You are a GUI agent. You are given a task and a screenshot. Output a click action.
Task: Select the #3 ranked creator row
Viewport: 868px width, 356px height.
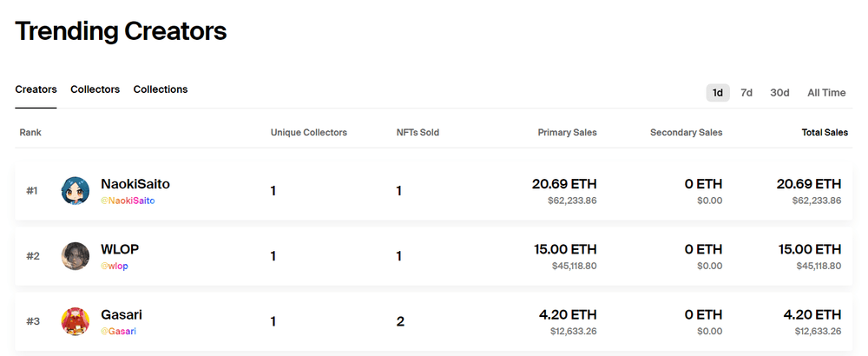pyautogui.click(x=434, y=321)
